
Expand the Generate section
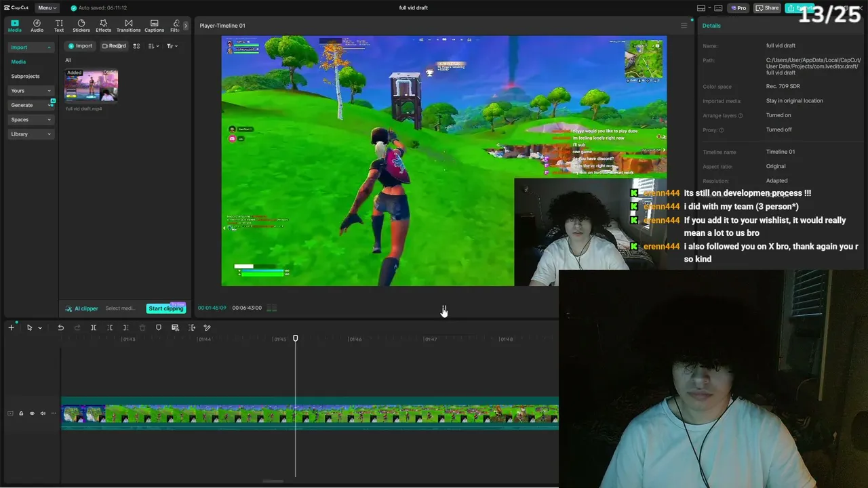pyautogui.click(x=31, y=105)
